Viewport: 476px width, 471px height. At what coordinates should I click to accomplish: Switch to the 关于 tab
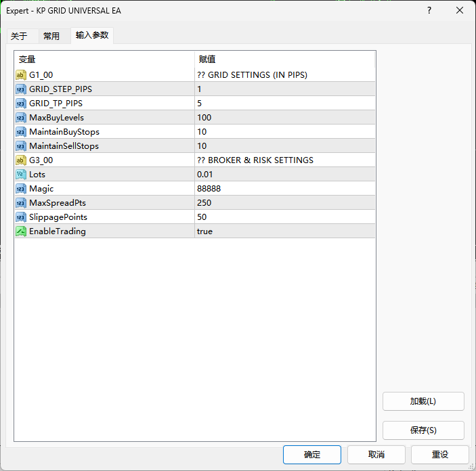(19, 36)
